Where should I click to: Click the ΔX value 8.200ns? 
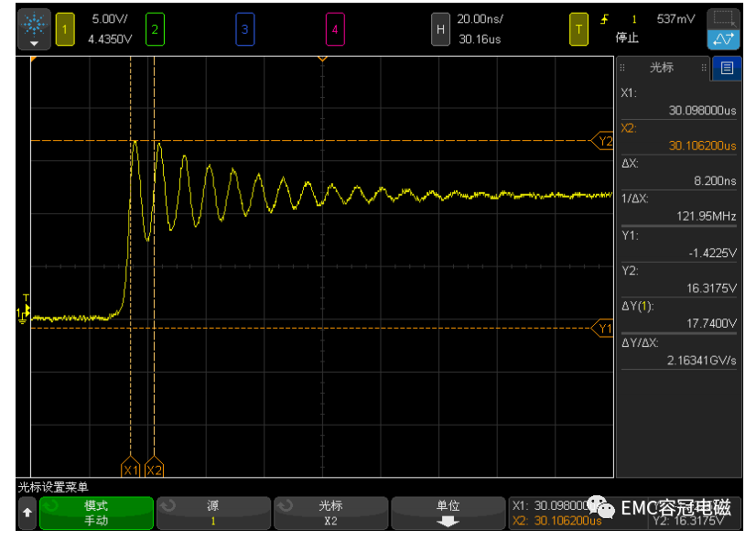point(715,181)
